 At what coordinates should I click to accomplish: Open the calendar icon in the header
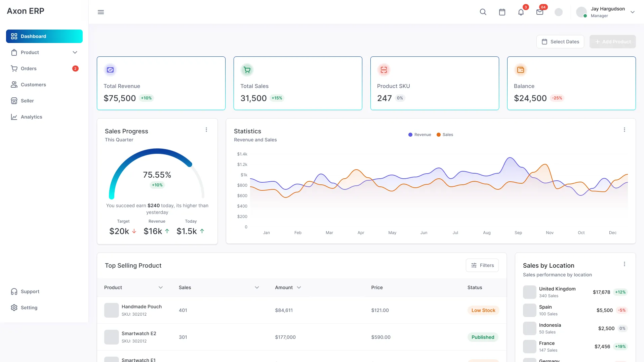point(502,12)
